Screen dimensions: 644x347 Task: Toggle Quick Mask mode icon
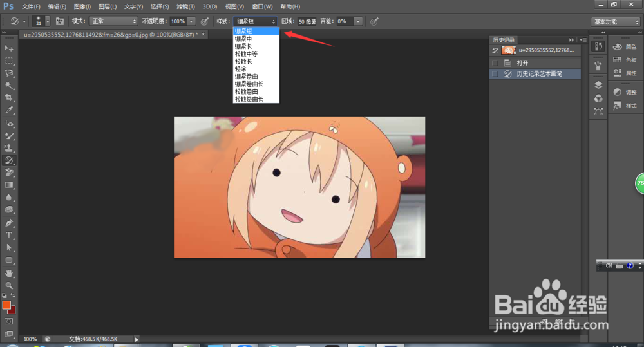click(x=8, y=321)
